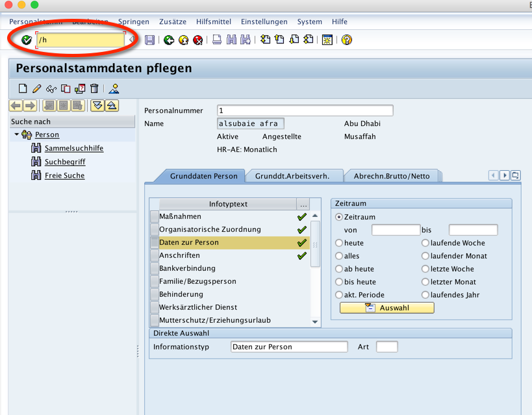This screenshot has width=532, height=415.
Task: Click the Delete trash can icon
Action: [94, 89]
